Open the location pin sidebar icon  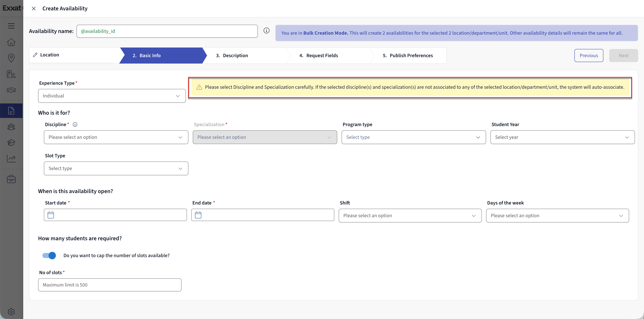click(11, 58)
